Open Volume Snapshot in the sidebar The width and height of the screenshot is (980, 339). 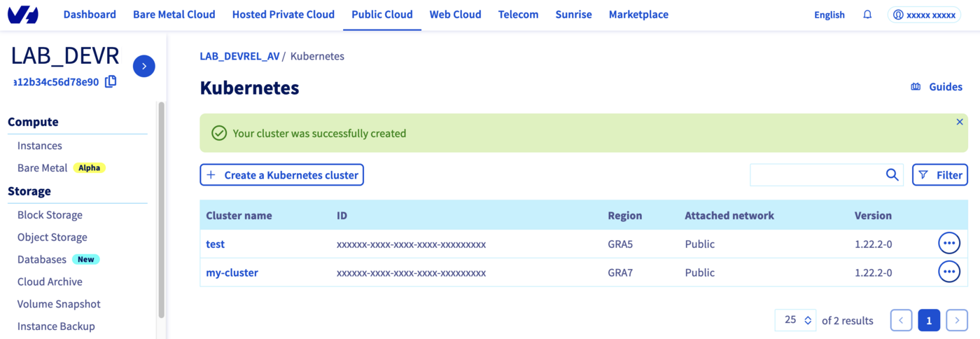[59, 304]
